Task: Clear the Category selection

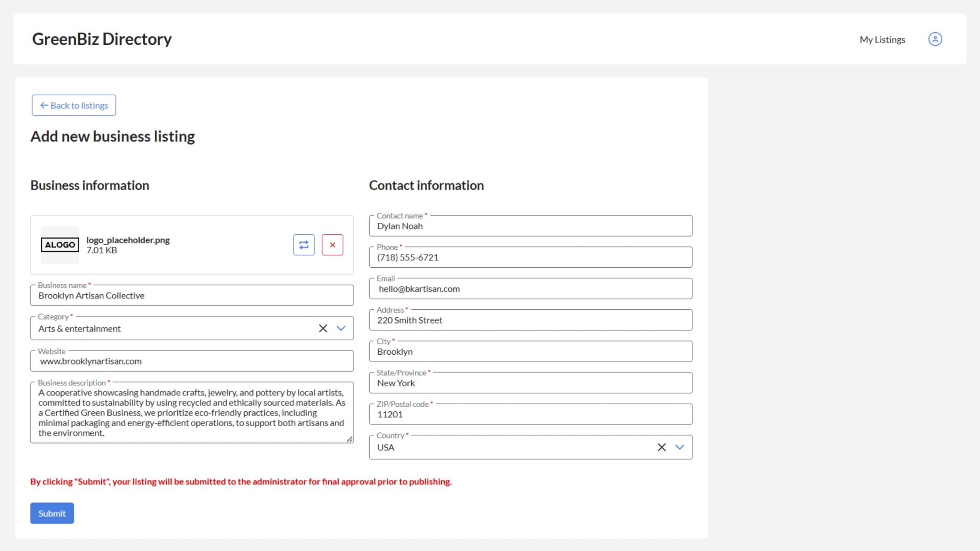Action: point(323,329)
